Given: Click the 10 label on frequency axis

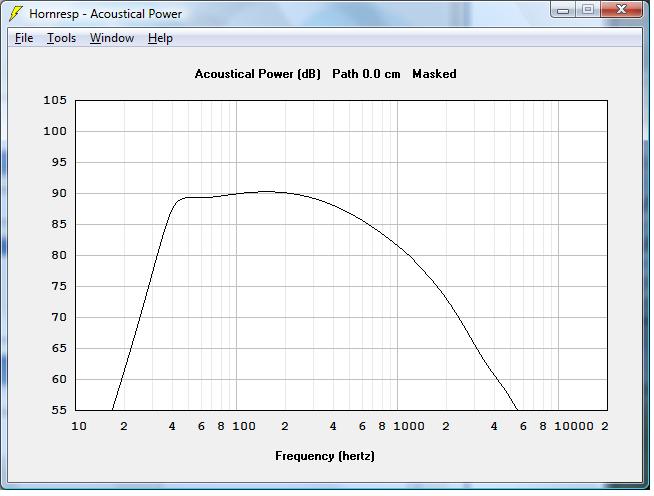Looking at the screenshot, I should point(79,426).
